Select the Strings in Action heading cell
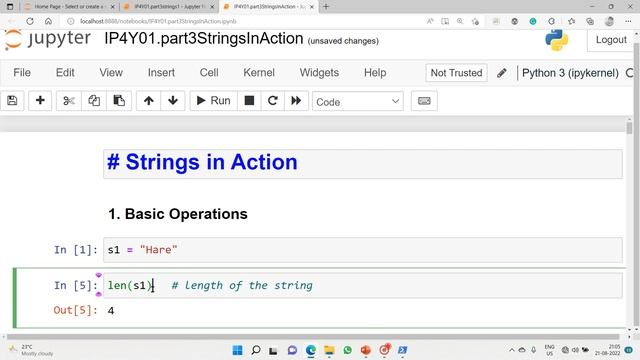 pyautogui.click(x=362, y=163)
